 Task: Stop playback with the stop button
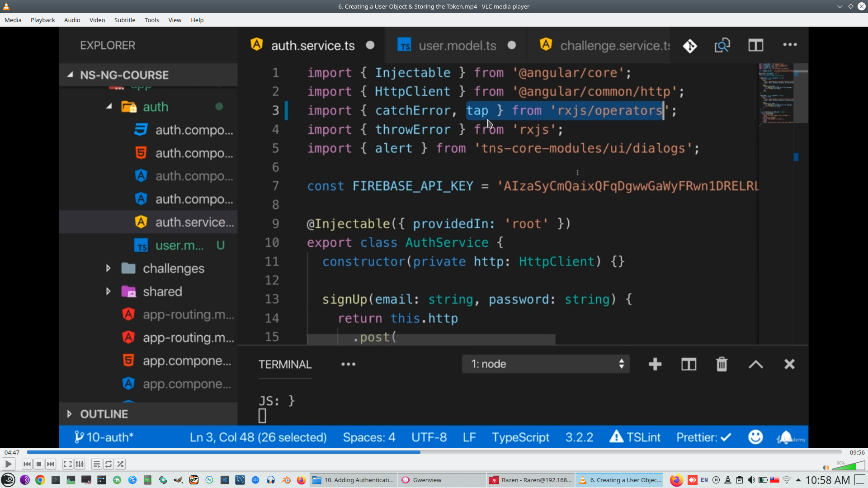pyautogui.click(x=39, y=464)
